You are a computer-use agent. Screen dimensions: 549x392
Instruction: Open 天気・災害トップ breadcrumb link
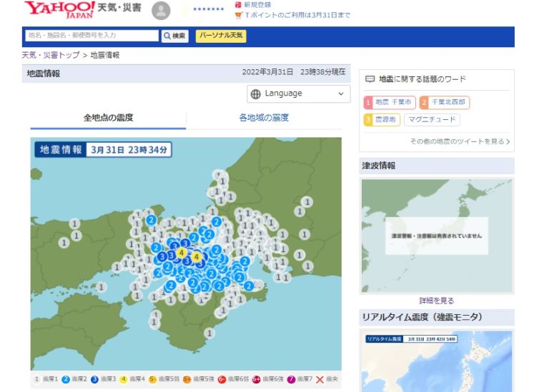51,55
